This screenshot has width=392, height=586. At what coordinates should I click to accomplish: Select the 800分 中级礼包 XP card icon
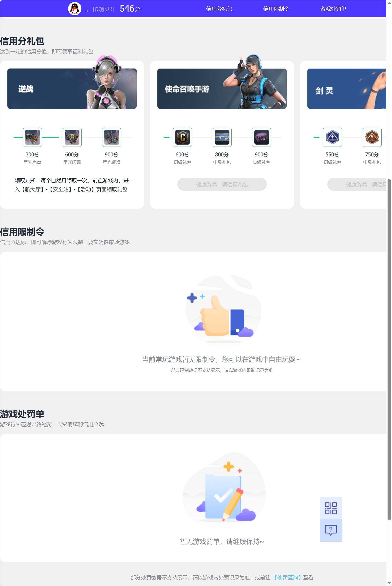[222, 137]
